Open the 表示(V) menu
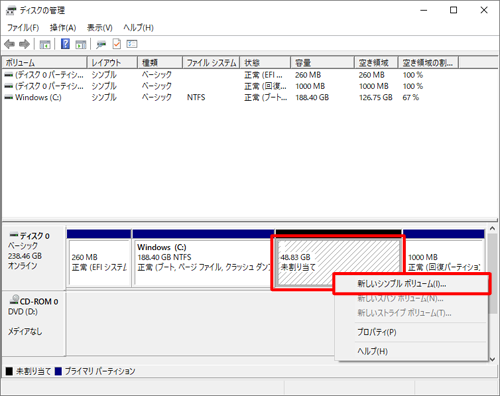 [x=100, y=28]
